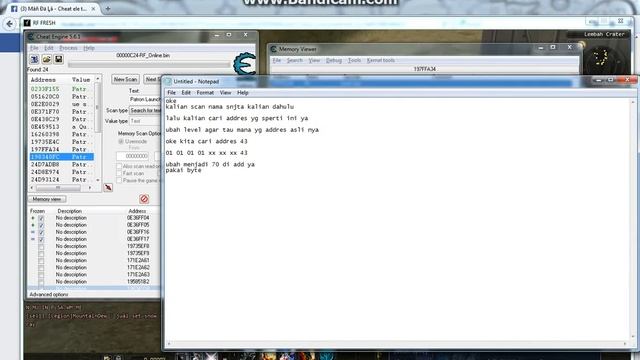
Task: Select found address 197FFA34
Action: click(61, 149)
